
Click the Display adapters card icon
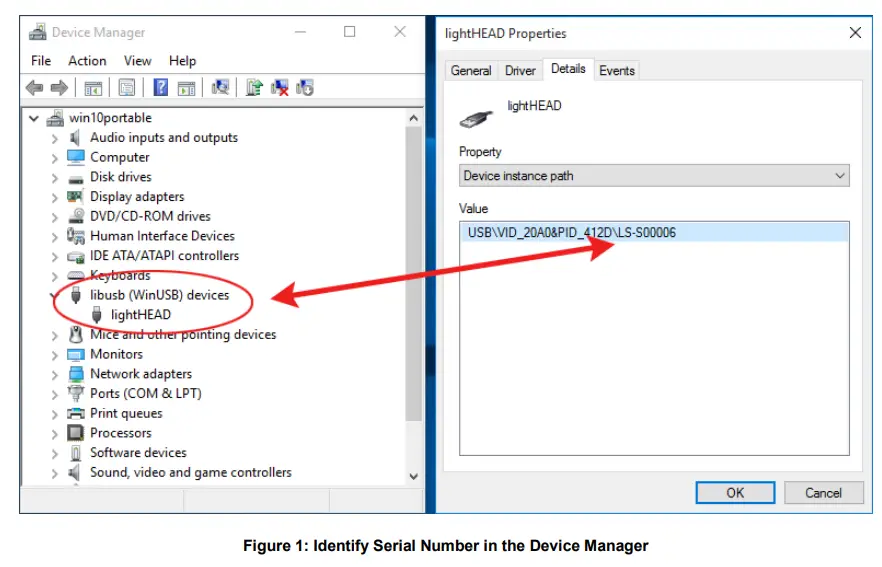point(75,196)
